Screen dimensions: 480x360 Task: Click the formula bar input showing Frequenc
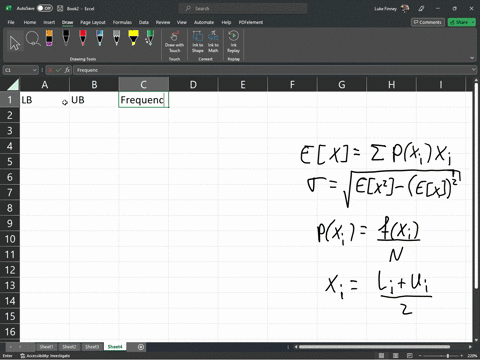click(273, 70)
